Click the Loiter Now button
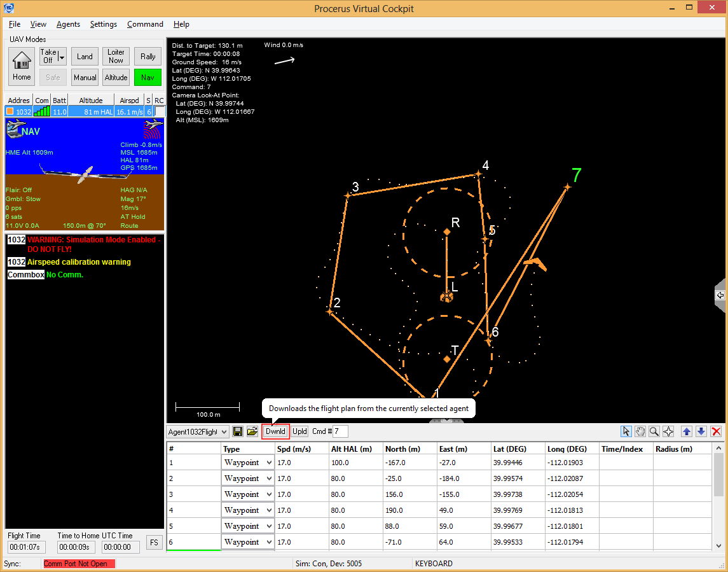The image size is (728, 572). click(x=116, y=57)
